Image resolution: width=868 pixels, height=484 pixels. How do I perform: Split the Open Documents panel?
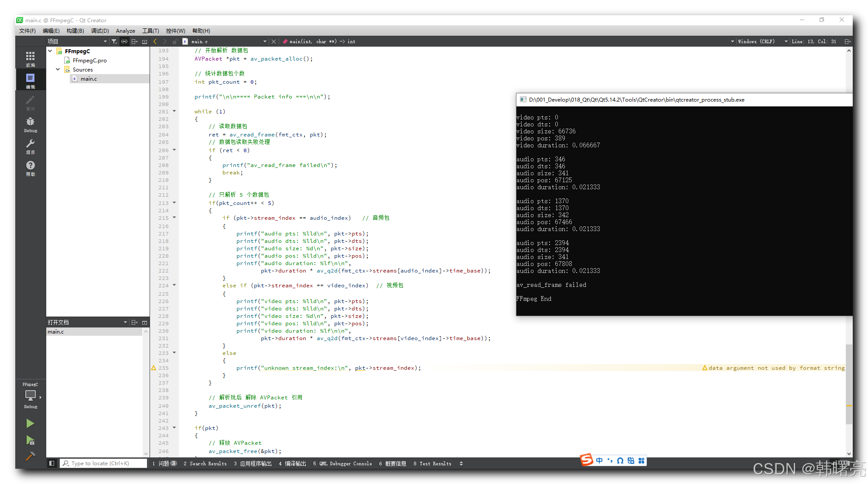click(x=134, y=322)
